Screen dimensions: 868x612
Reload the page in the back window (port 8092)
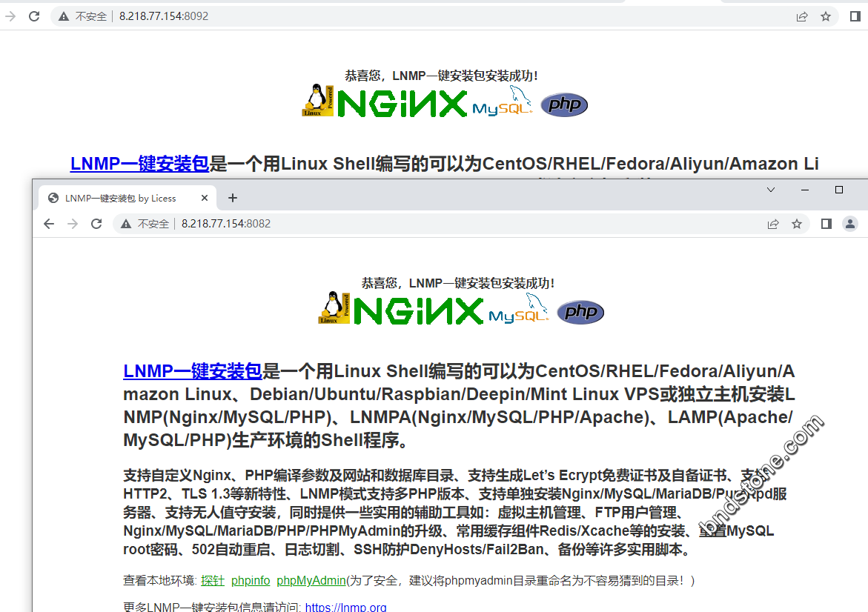(x=34, y=16)
